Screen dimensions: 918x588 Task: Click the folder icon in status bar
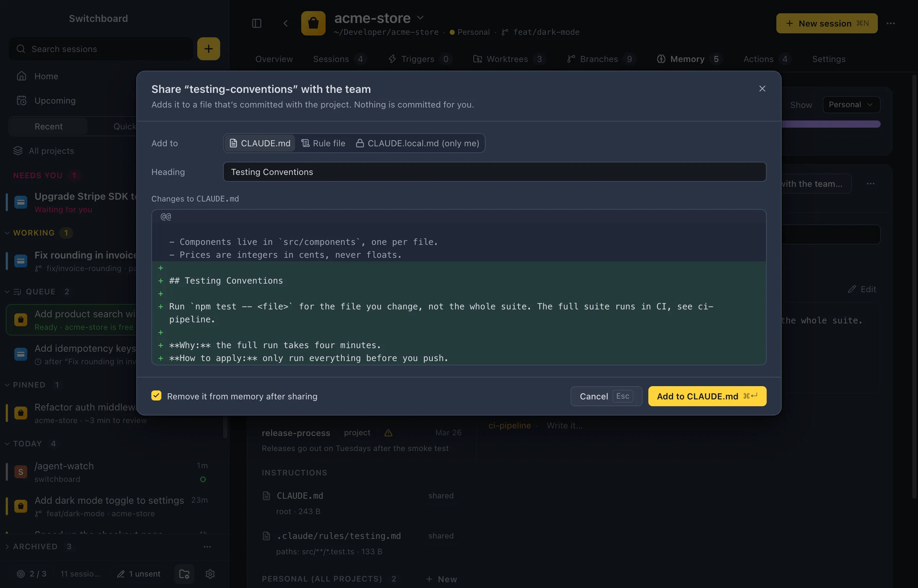click(x=184, y=574)
